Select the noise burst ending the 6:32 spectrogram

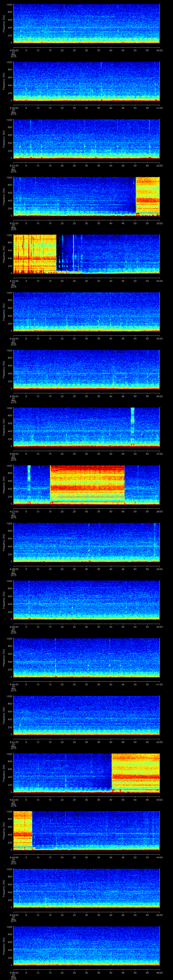147,196
